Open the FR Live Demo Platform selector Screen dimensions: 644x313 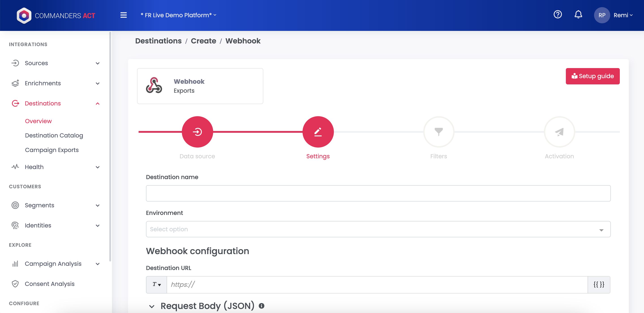click(x=178, y=15)
